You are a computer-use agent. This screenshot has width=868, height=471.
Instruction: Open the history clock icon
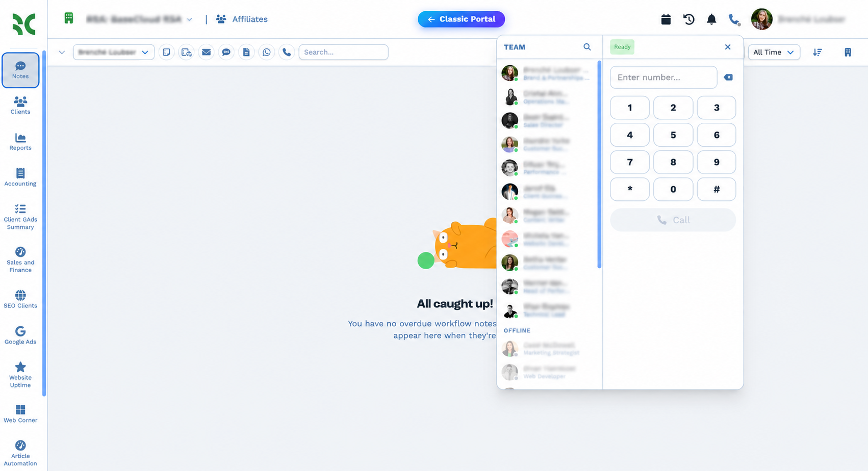[689, 19]
